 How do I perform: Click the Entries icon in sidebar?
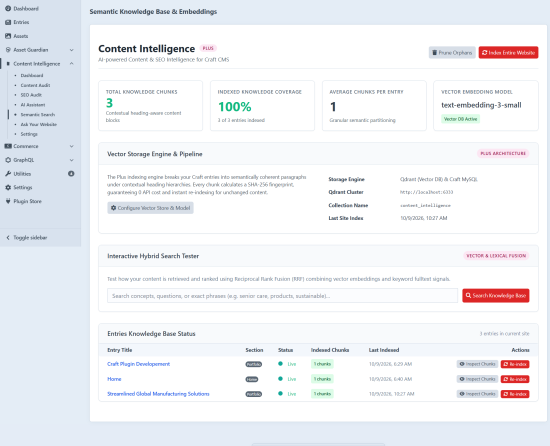pos(8,22)
